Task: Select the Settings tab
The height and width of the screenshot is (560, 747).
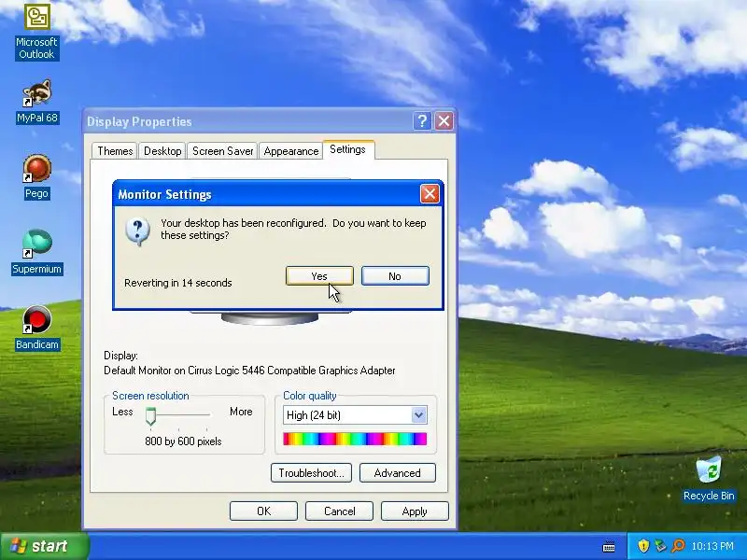Action: tap(348, 149)
